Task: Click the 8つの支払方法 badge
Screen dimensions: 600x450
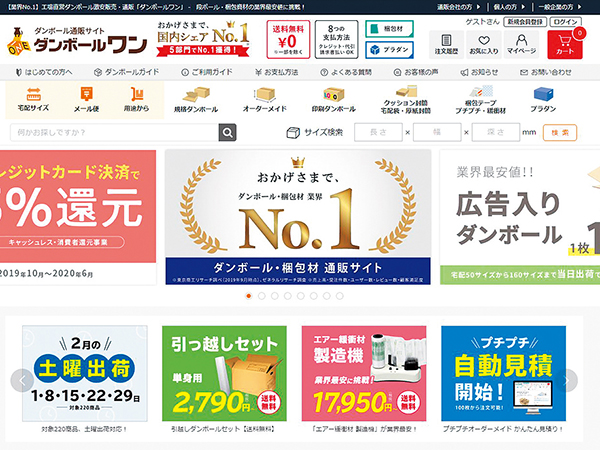Action: pos(336,40)
